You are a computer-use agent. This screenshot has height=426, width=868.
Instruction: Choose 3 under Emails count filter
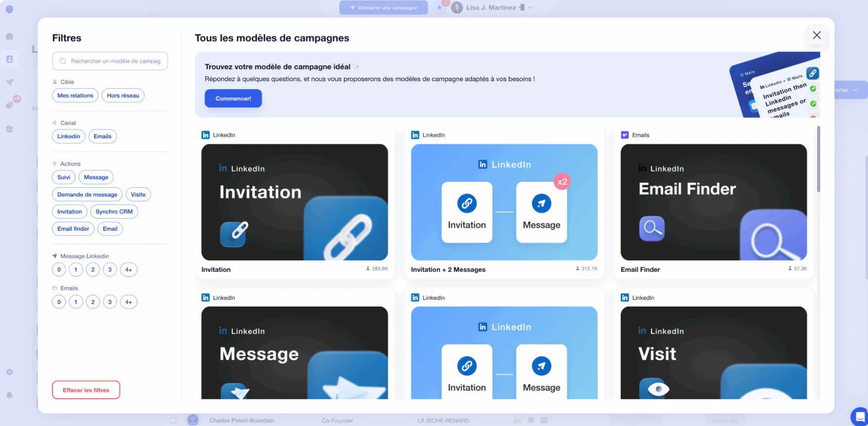(x=110, y=302)
